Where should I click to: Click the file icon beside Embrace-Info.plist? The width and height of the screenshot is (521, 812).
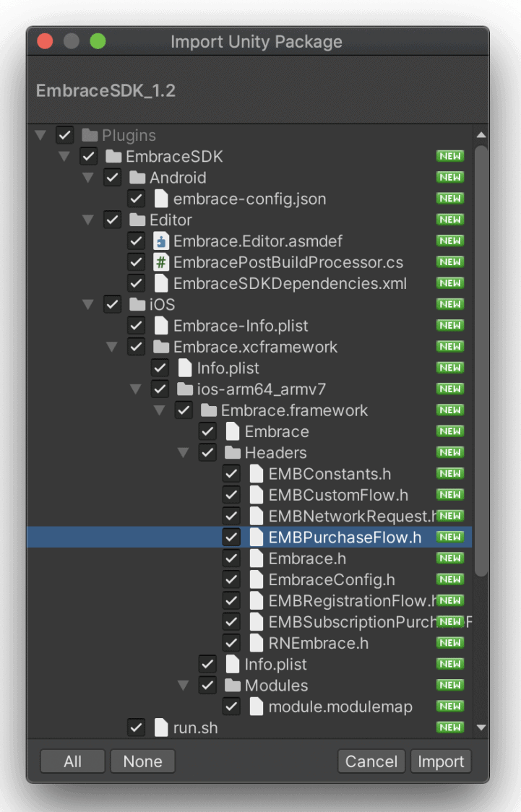click(161, 325)
